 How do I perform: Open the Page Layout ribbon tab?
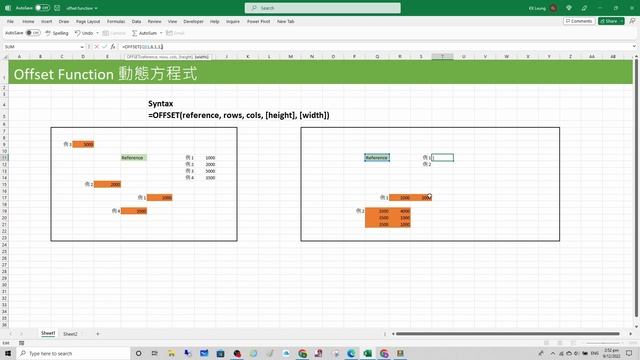[88, 21]
